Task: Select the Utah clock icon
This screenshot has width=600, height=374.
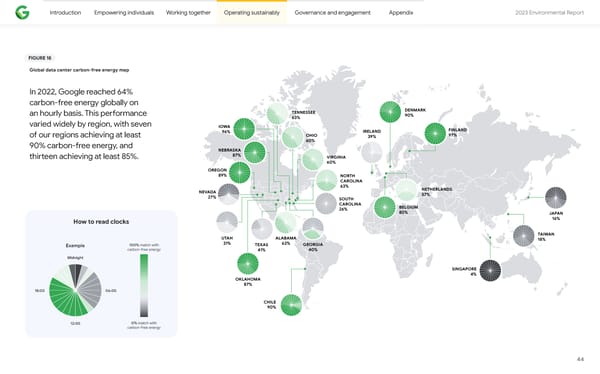Action: point(227,222)
